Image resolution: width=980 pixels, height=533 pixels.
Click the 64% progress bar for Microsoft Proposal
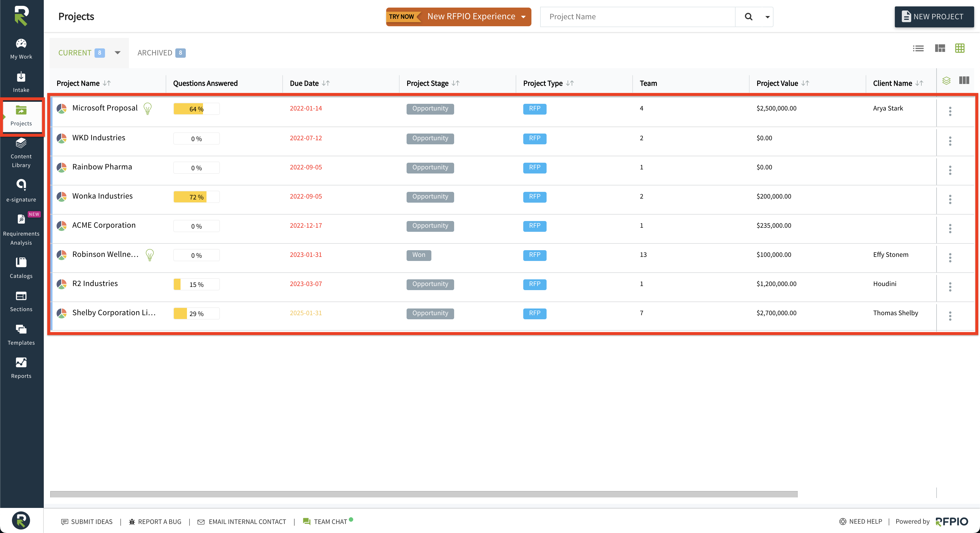coord(196,109)
